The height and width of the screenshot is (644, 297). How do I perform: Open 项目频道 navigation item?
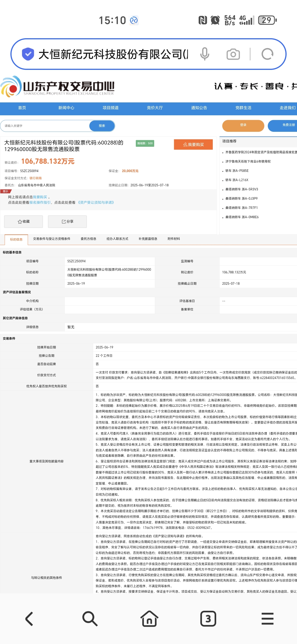[111, 108]
